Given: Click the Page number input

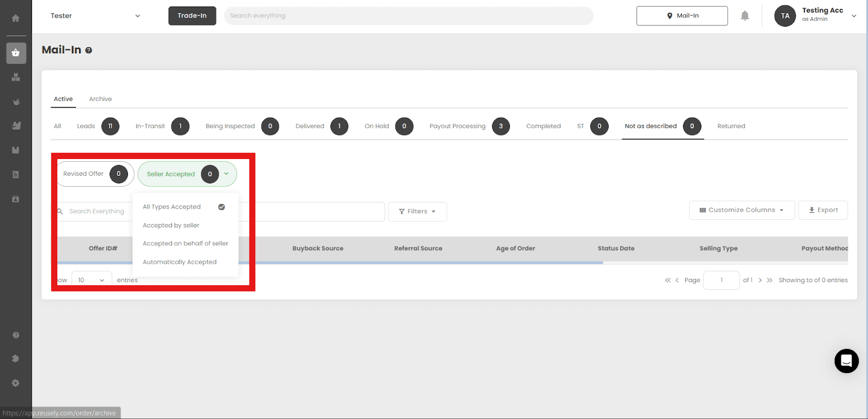Looking at the screenshot, I should 721,280.
